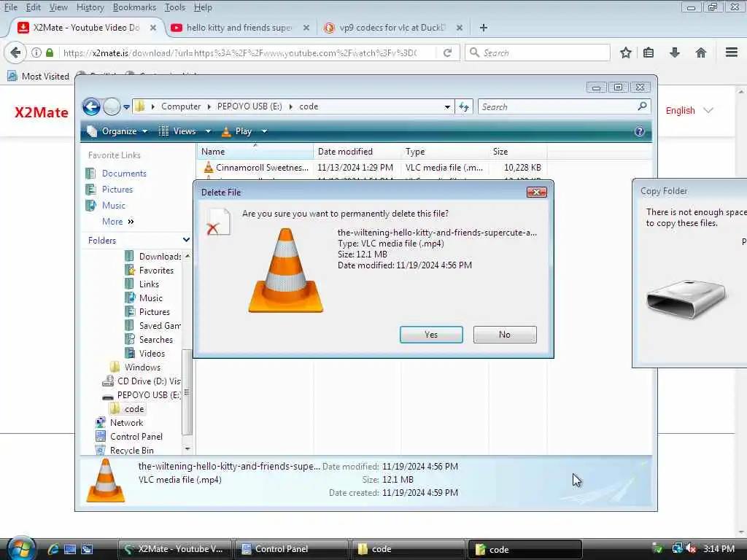Reload the page in Firefox
Image resolution: width=747 pixels, height=560 pixels.
coord(447,52)
